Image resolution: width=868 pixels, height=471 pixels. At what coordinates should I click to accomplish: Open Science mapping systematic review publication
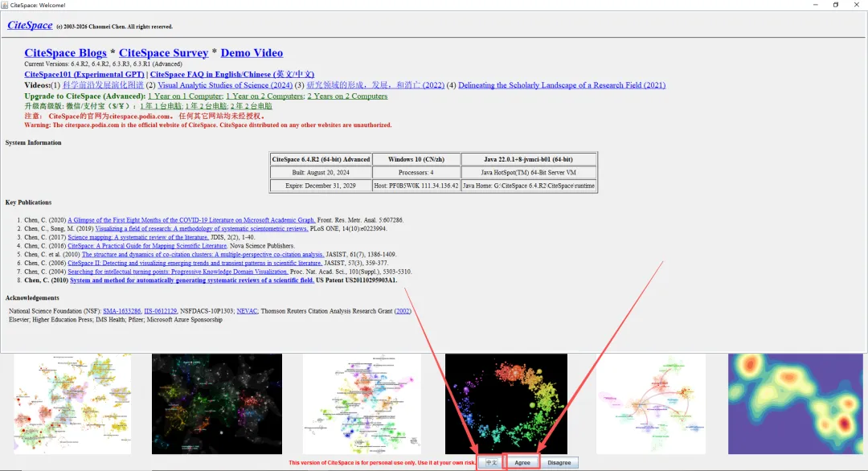pyautogui.click(x=138, y=237)
